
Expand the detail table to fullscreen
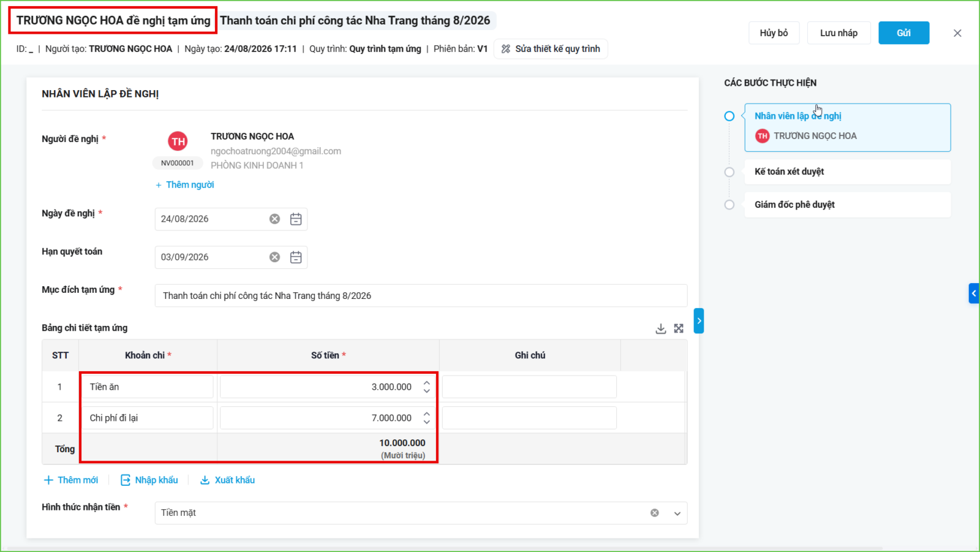(x=679, y=328)
